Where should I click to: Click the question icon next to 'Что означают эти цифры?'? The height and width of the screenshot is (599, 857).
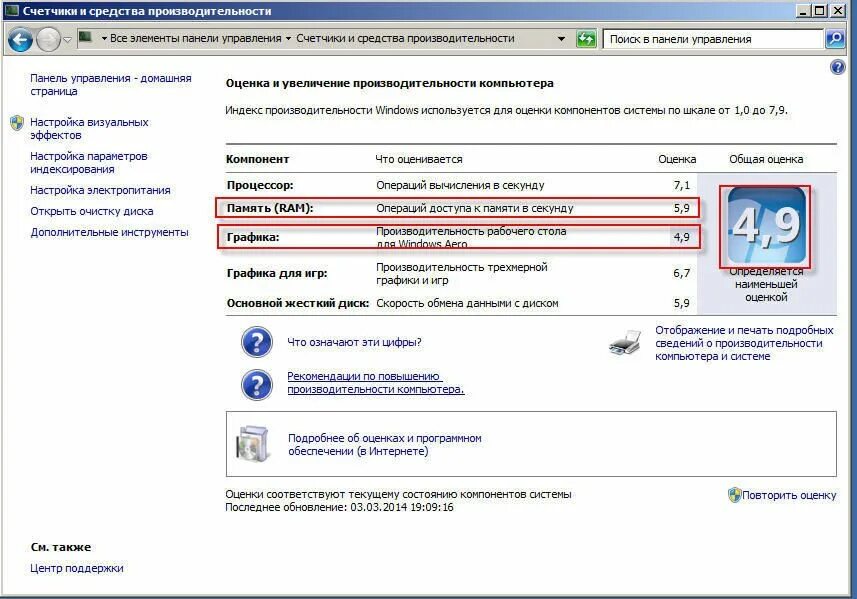coord(257,342)
